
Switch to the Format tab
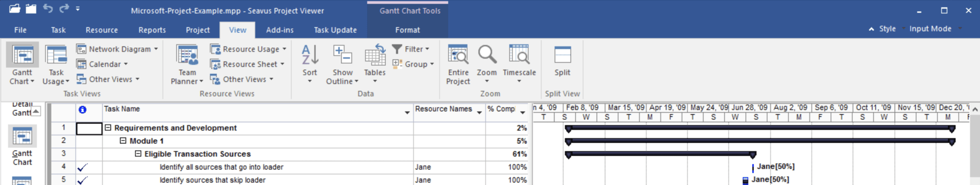point(407,30)
